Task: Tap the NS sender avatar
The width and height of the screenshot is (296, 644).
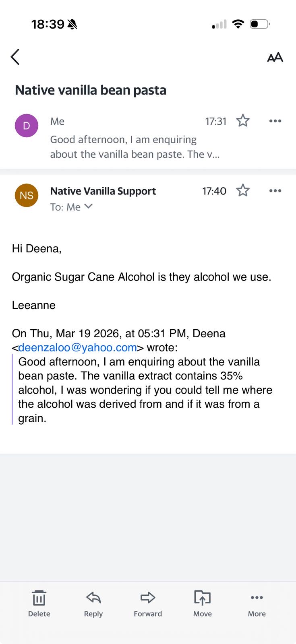Action: coord(27,195)
